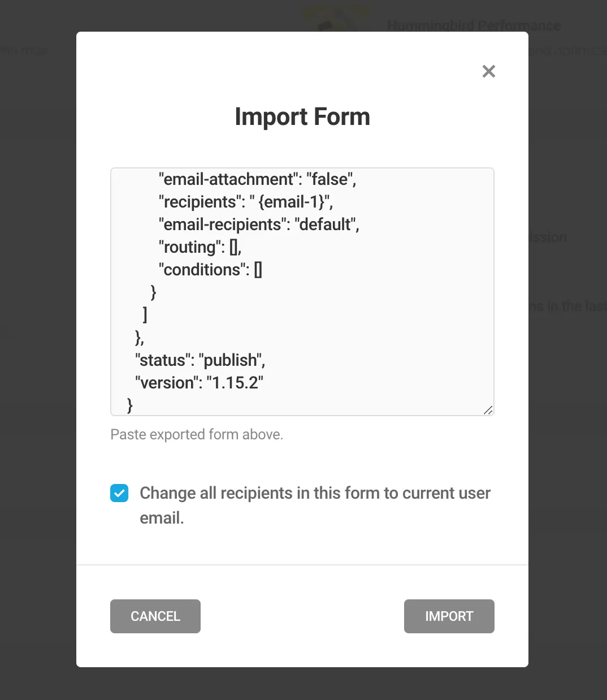
Task: Place cursor on the version 1.15.2 line
Action: (199, 383)
